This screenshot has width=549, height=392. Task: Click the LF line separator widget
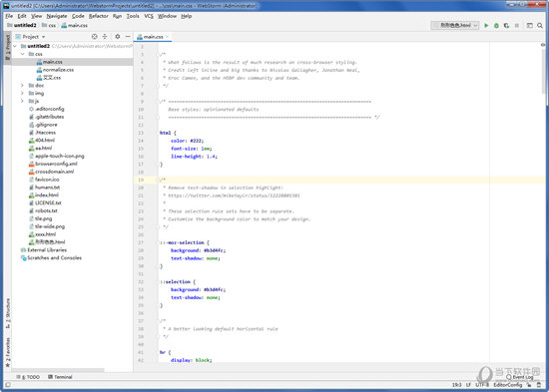coord(468,385)
